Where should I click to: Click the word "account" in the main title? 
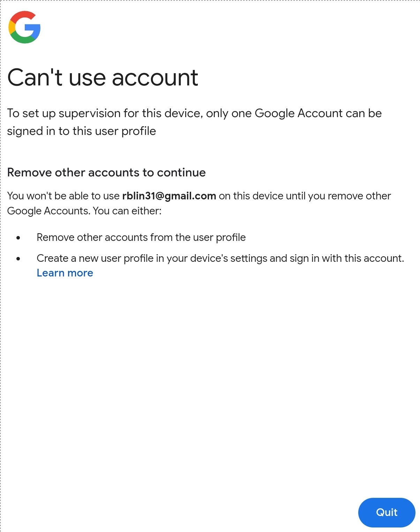tap(155, 77)
